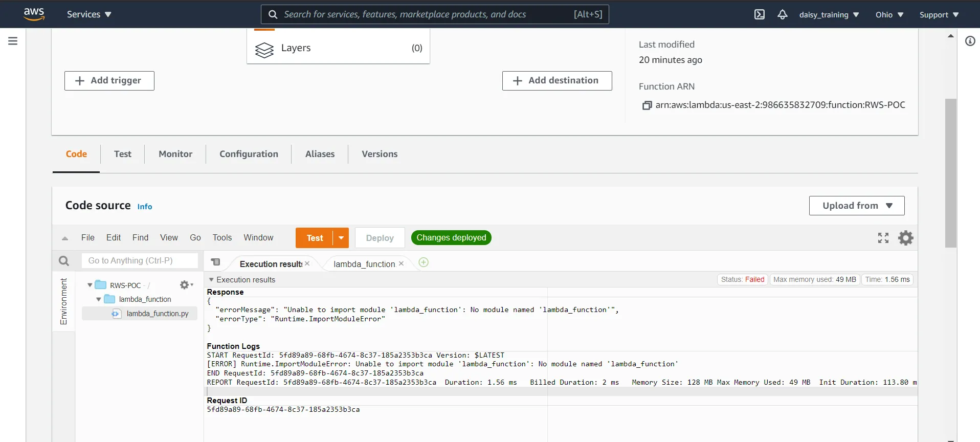This screenshot has width=980, height=442.
Task: Click the Deploy button
Action: click(x=380, y=238)
